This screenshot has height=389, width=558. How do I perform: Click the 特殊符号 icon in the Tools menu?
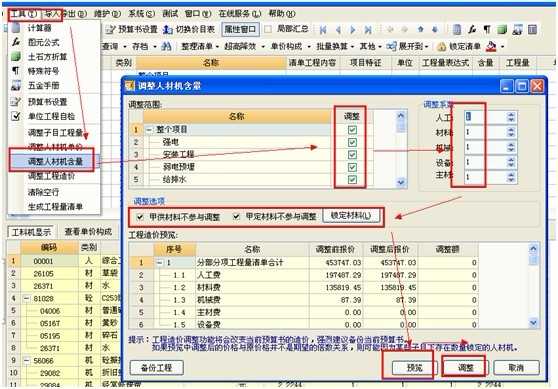16,70
